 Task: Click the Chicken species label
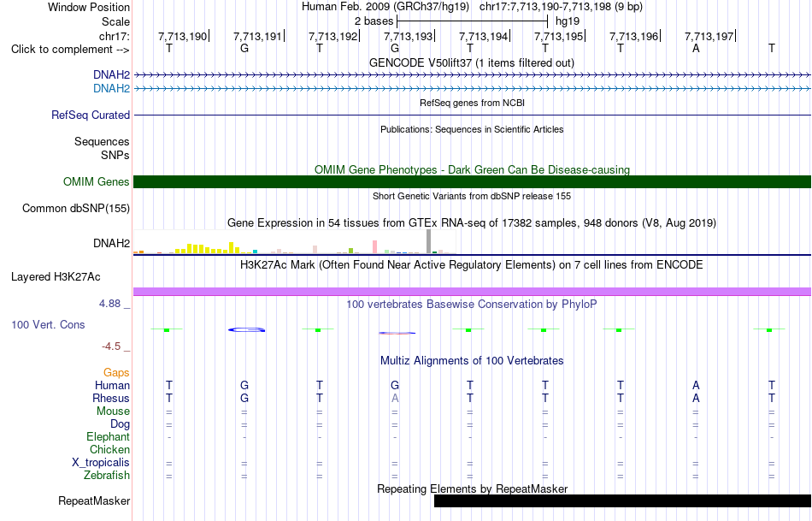(109, 450)
